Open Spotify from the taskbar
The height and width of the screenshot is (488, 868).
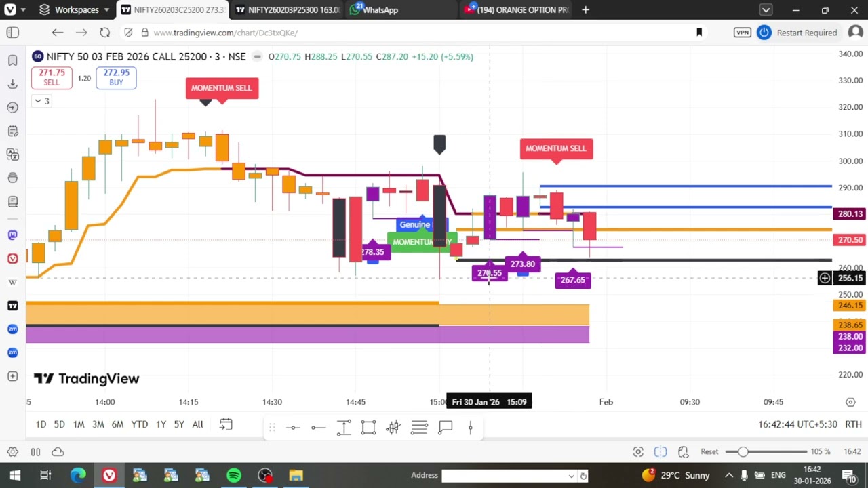(x=233, y=475)
